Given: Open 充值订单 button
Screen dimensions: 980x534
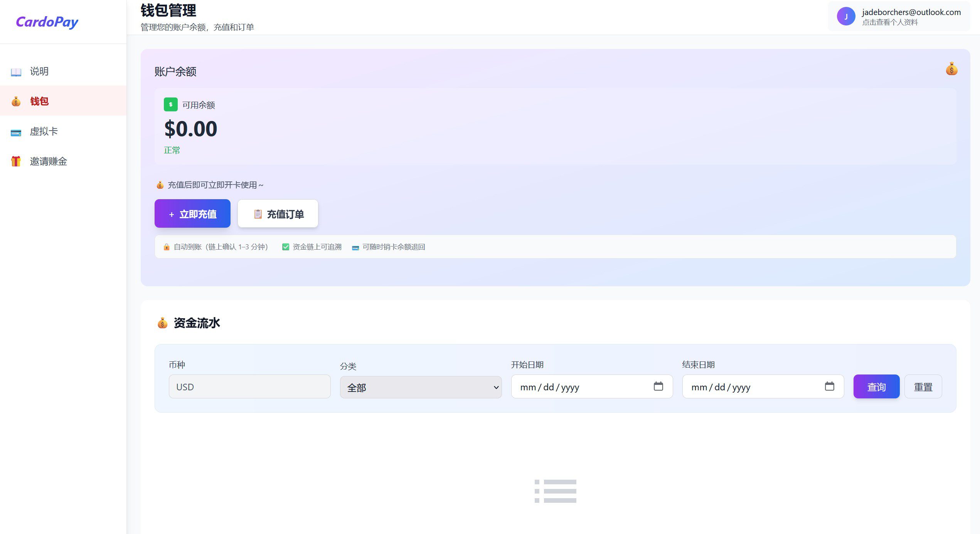Looking at the screenshot, I should [278, 214].
